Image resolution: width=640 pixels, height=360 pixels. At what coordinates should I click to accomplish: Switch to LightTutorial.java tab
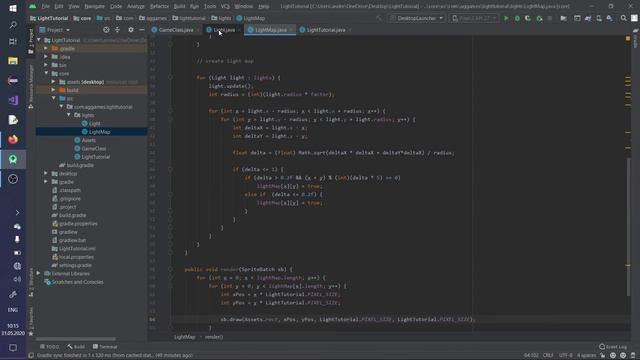(325, 30)
